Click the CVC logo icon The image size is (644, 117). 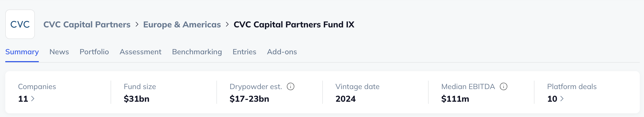click(20, 24)
